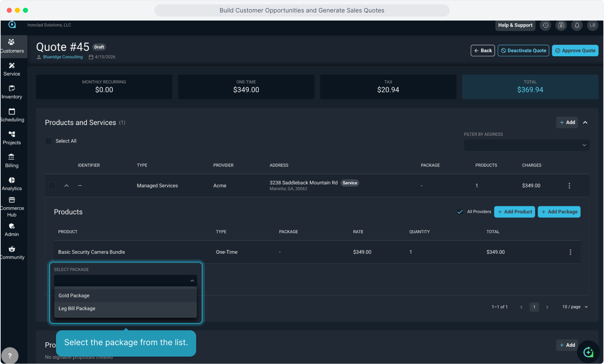The width and height of the screenshot is (604, 364).
Task: Open the 10 / page size dropdown
Action: 575,307
